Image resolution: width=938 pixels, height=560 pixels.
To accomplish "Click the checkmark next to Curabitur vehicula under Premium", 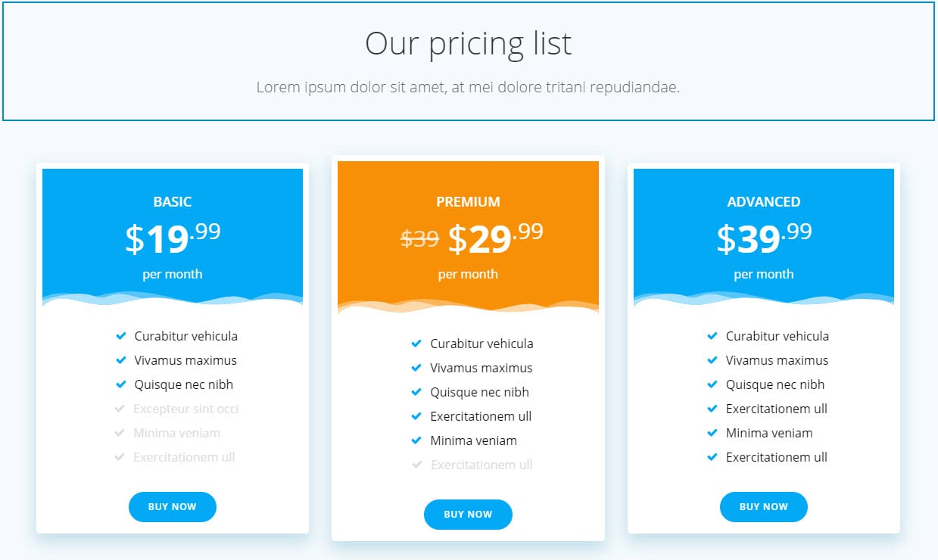I will click(416, 344).
